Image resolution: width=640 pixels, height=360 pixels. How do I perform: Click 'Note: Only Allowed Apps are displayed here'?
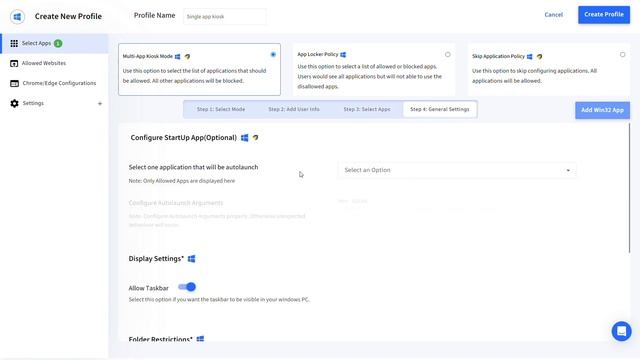click(182, 181)
